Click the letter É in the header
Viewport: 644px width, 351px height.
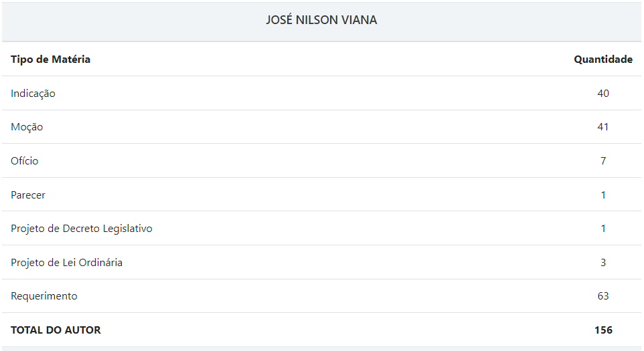point(289,19)
